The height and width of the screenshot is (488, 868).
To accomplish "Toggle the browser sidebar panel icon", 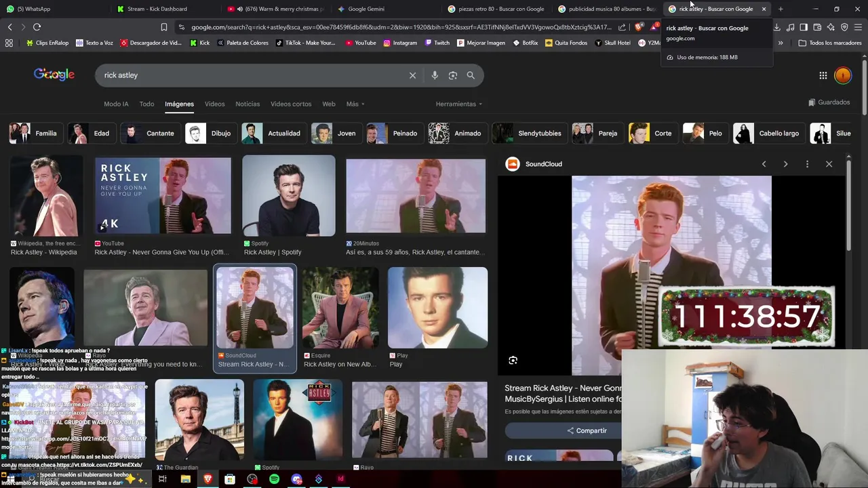I will click(x=804, y=27).
